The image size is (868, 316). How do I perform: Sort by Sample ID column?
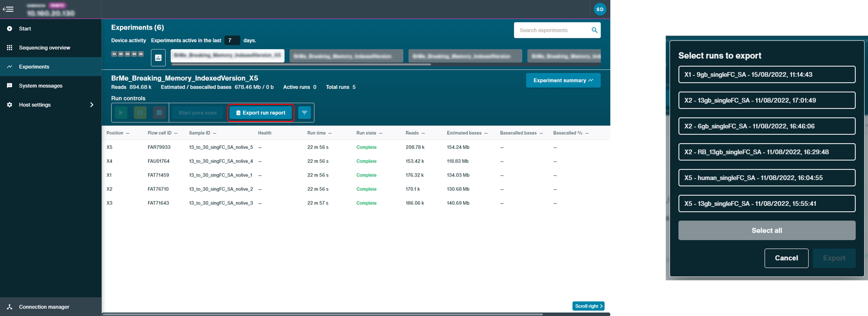tap(203, 133)
